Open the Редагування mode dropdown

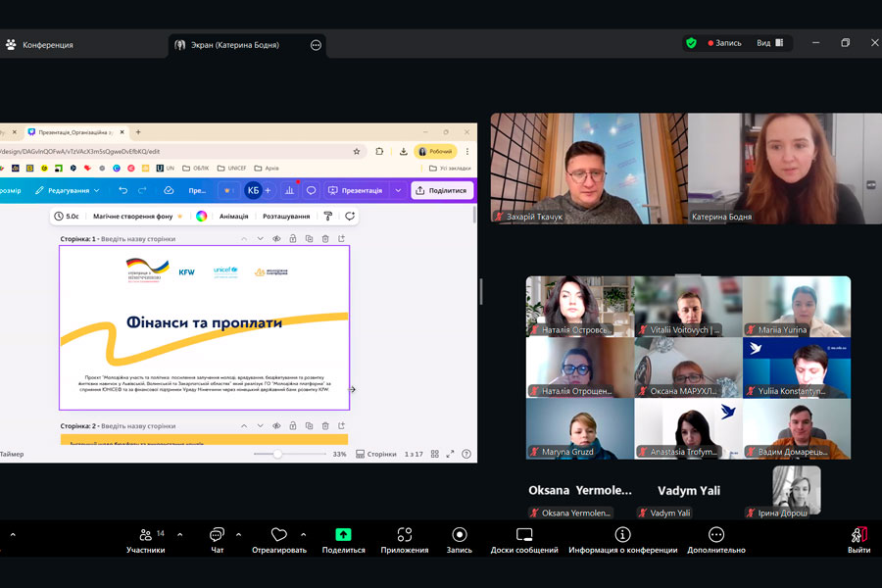(67, 190)
